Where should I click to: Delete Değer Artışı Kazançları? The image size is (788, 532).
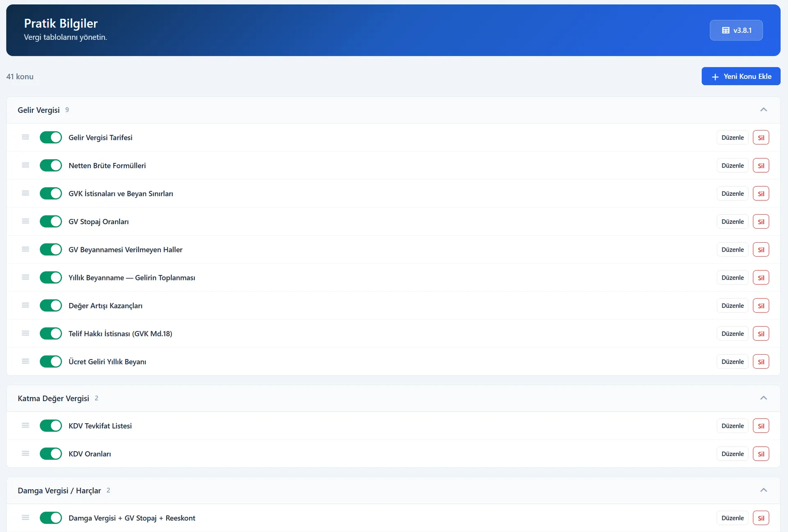761,305
